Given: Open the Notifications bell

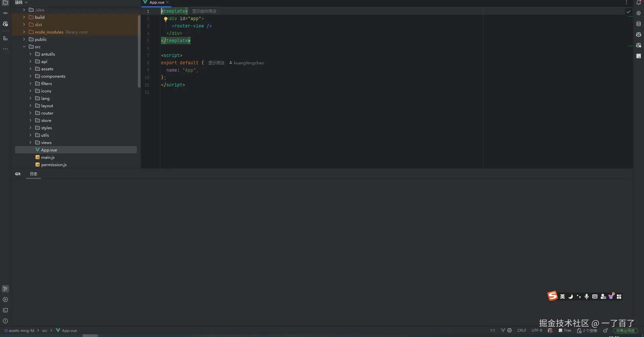Looking at the screenshot, I should pyautogui.click(x=639, y=3).
